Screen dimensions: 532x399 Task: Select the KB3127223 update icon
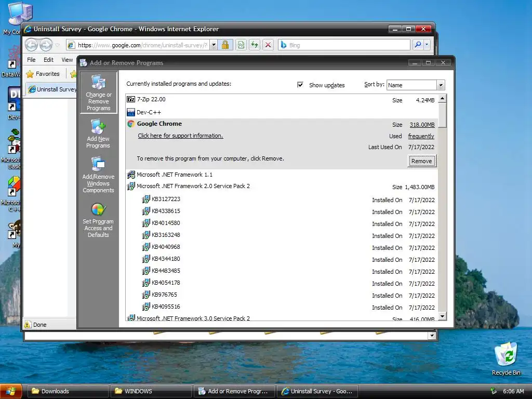146,199
